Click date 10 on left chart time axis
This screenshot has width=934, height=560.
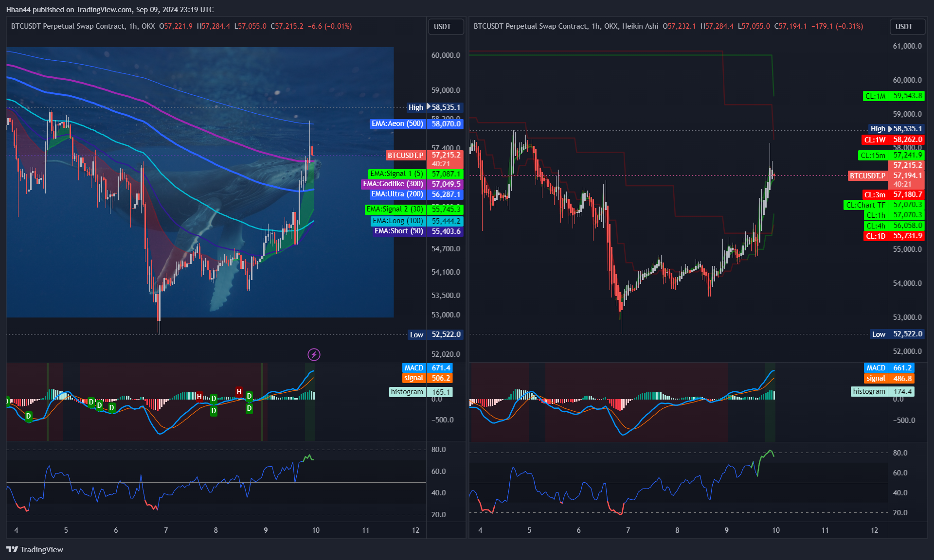[x=316, y=530]
